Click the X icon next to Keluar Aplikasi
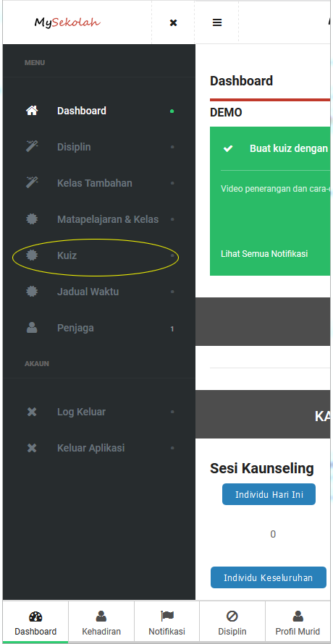 point(32,448)
